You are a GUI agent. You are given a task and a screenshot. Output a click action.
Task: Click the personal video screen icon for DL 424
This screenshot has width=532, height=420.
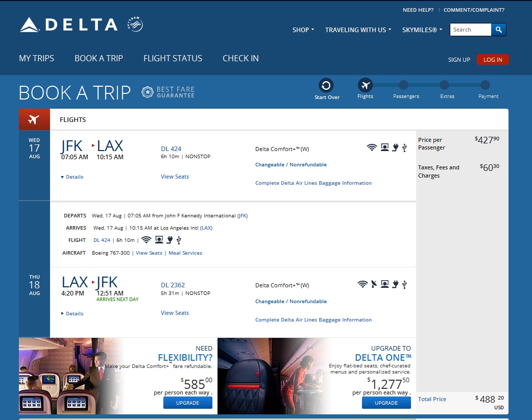point(385,147)
